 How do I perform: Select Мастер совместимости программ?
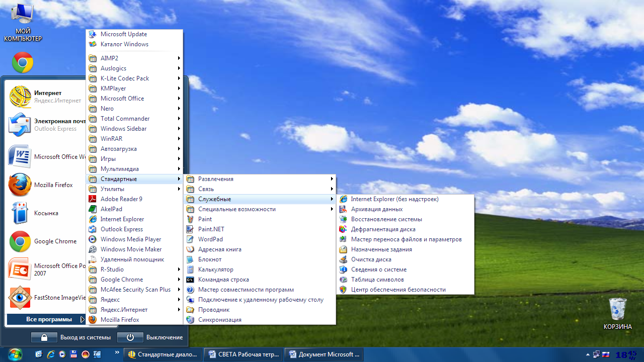coord(260,290)
